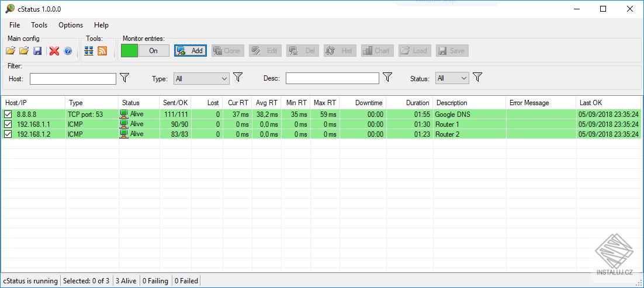Sort by the Lost column header
The image size is (644, 288).
[207, 103]
